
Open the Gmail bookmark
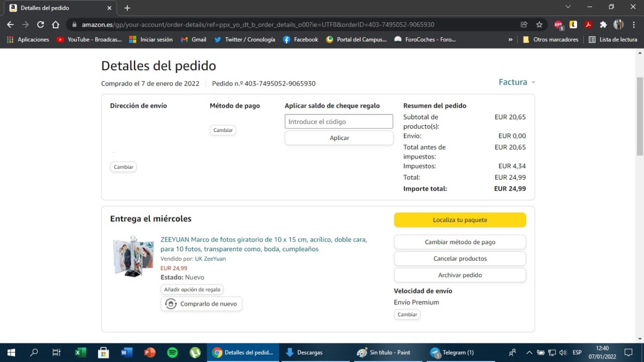click(x=194, y=39)
